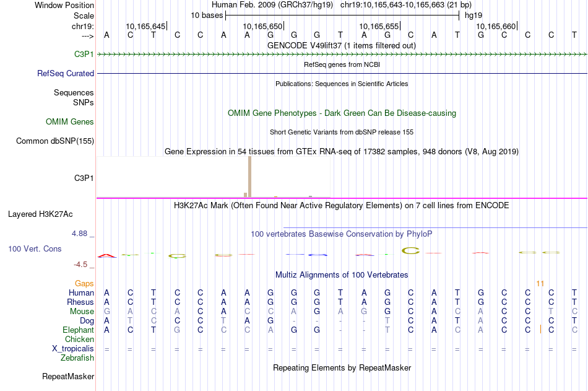Click the 4.88 upper conservation value
The height and width of the screenshot is (391, 588).
coord(79,234)
